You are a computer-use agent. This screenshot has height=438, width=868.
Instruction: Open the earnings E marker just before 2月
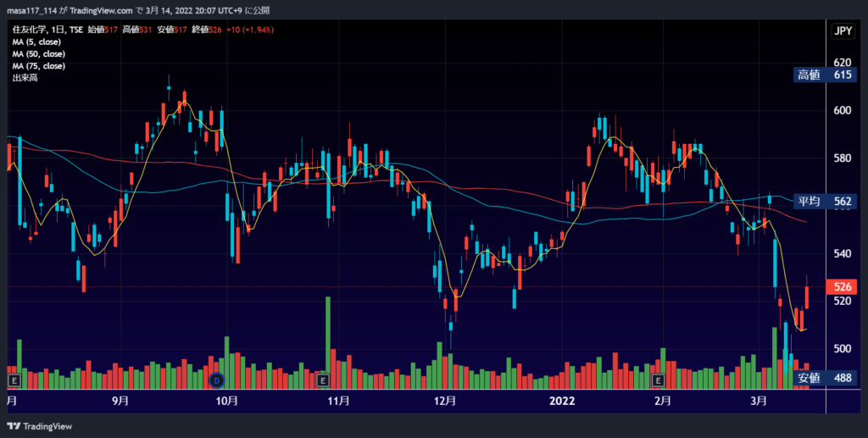(x=658, y=380)
